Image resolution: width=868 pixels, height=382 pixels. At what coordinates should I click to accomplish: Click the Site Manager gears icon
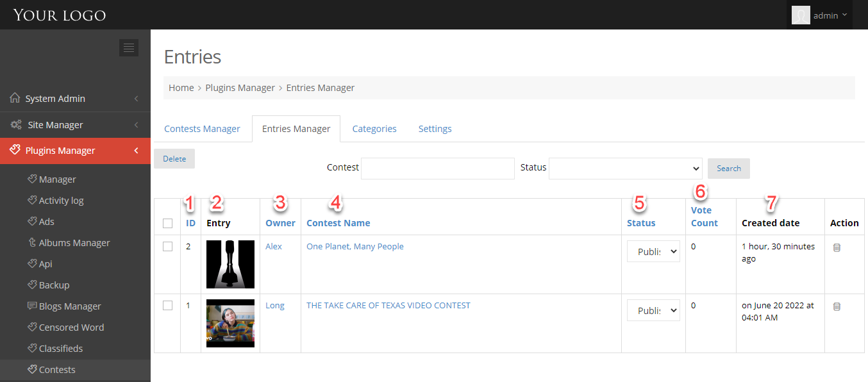click(x=17, y=125)
